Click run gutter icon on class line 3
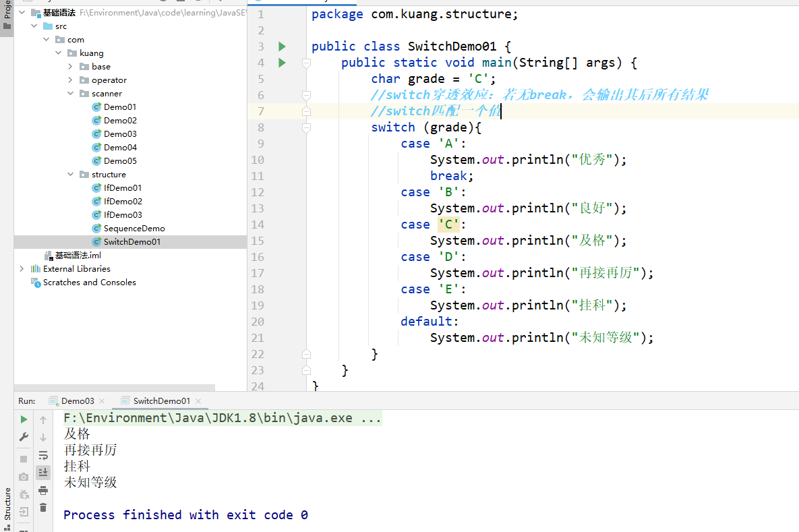The image size is (799, 532). (282, 47)
